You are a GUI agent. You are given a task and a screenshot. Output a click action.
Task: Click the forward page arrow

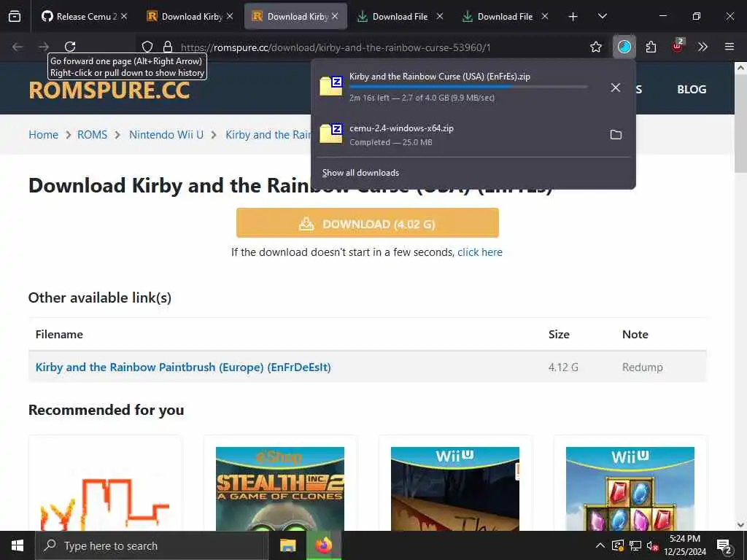43,47
